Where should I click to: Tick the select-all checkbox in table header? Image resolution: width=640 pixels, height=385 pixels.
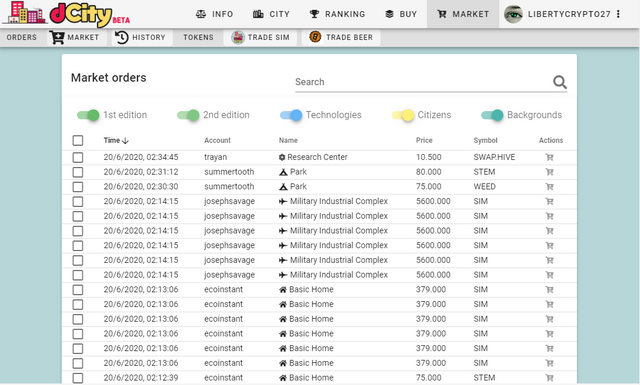click(x=78, y=140)
